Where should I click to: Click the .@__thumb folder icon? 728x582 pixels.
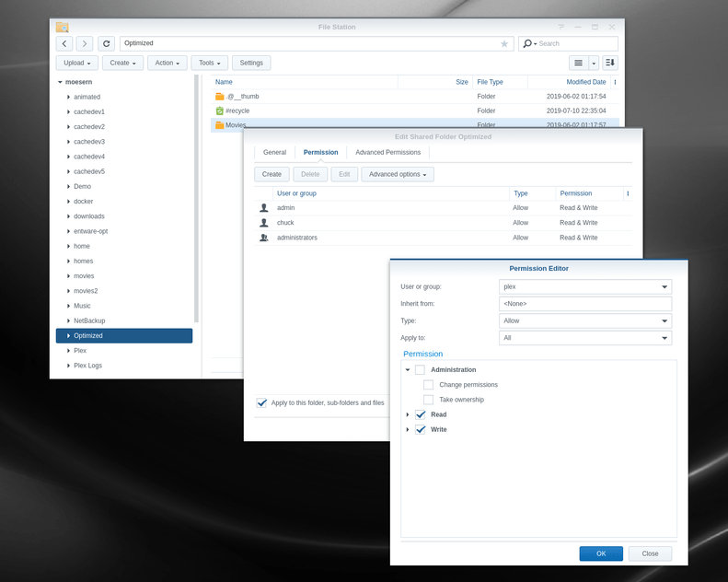click(x=220, y=96)
